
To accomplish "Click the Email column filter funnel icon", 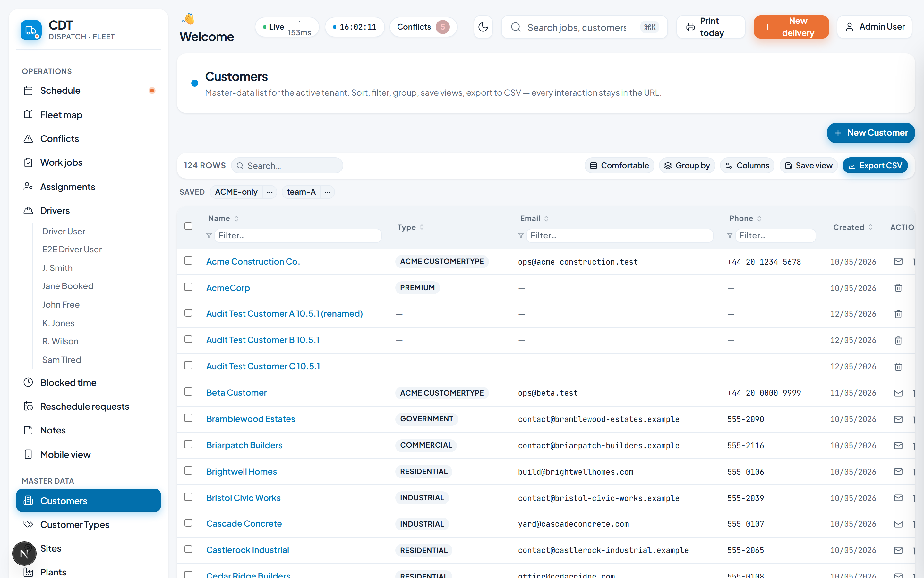I will click(x=520, y=235).
